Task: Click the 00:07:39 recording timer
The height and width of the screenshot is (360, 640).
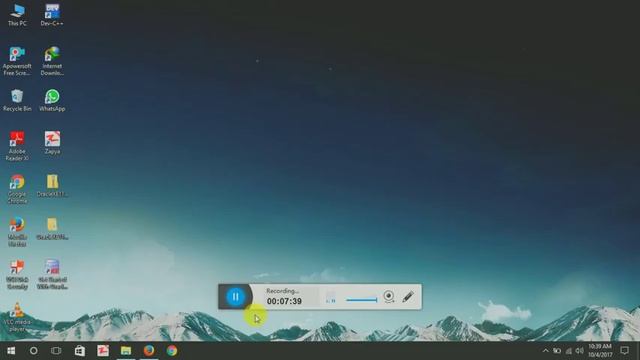Action: pos(284,301)
